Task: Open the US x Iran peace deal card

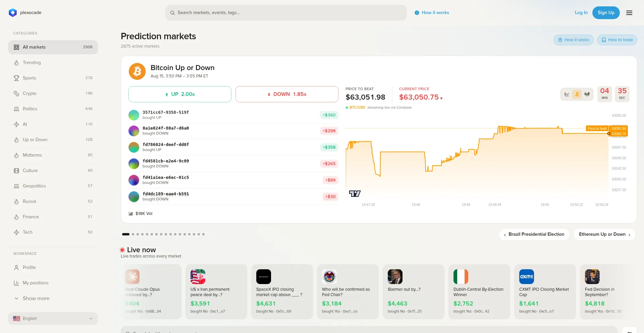Action: point(216,292)
